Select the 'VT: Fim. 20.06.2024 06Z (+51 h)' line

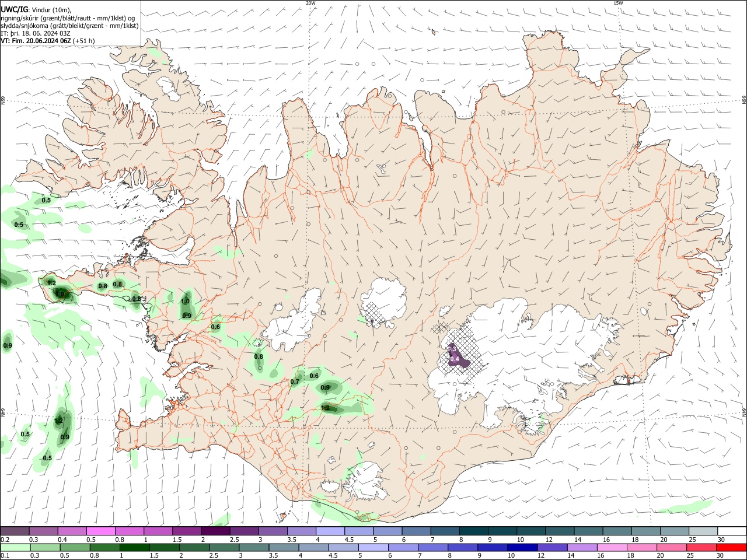click(x=47, y=41)
